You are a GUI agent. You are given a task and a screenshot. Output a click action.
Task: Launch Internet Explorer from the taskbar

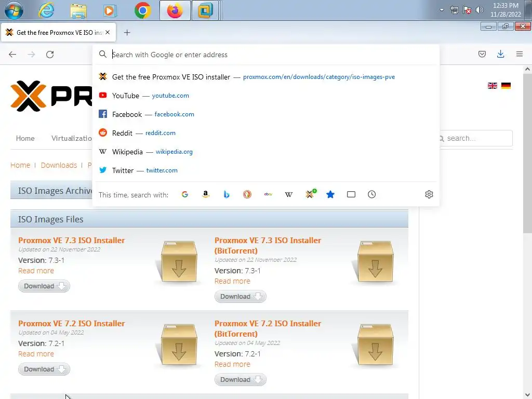(46, 10)
